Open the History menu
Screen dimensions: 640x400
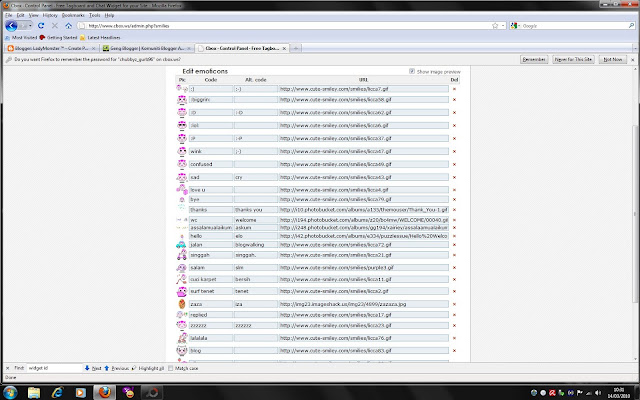[50, 15]
